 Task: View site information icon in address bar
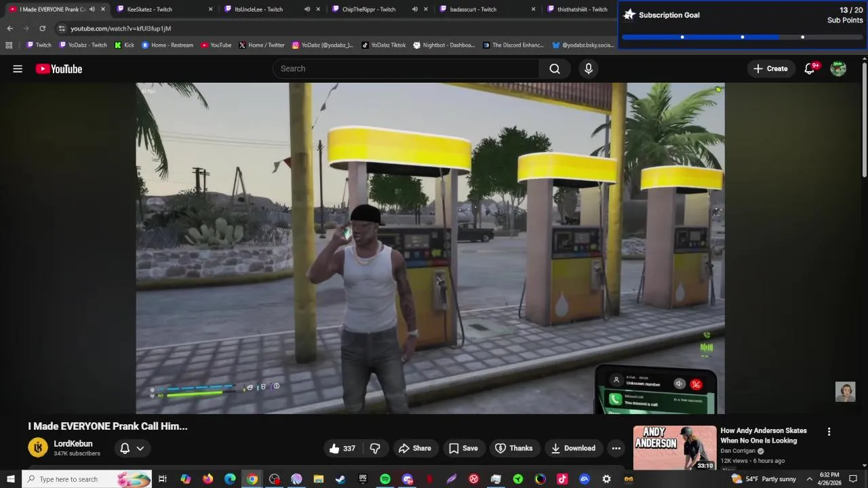[x=62, y=28]
